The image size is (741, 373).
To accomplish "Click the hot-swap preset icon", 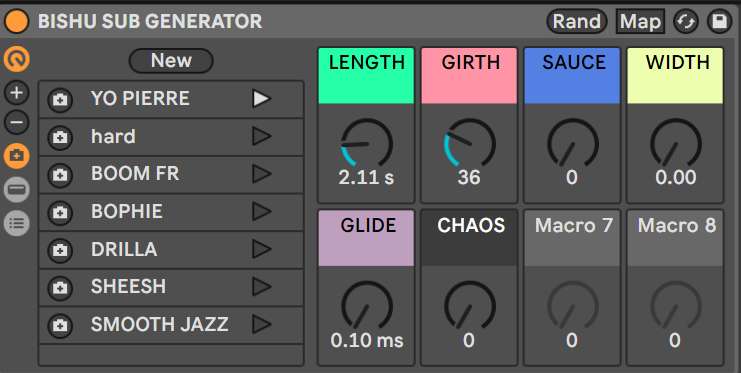I will [686, 22].
